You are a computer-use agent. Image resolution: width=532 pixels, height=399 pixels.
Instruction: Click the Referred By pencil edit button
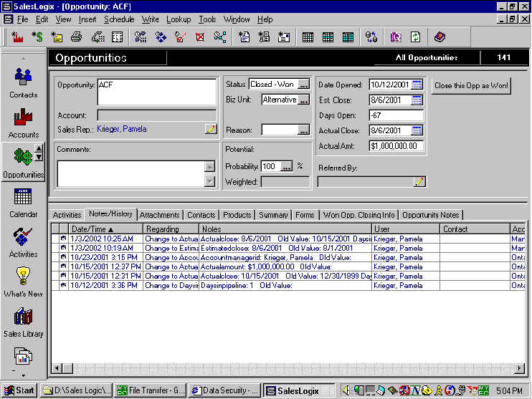pyautogui.click(x=419, y=182)
